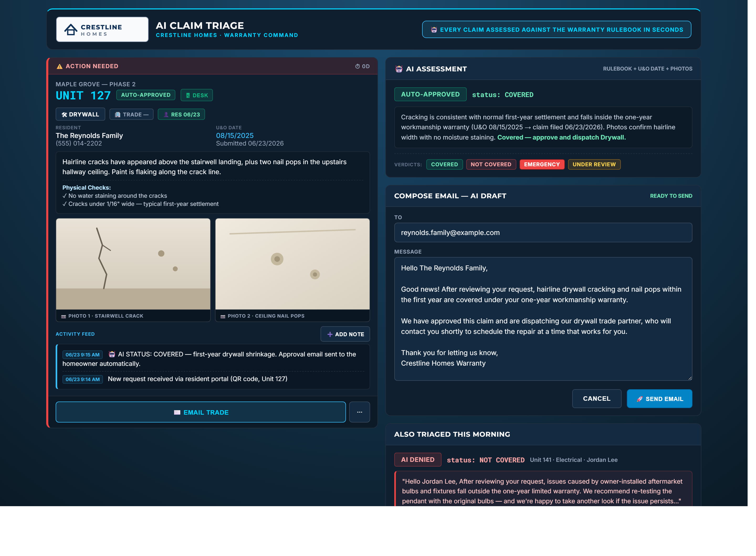
Task: Click the Unit 127 heading
Action: click(83, 95)
